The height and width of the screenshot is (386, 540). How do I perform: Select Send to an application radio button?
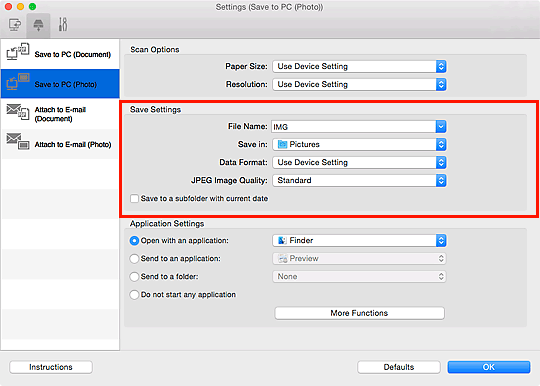click(134, 259)
